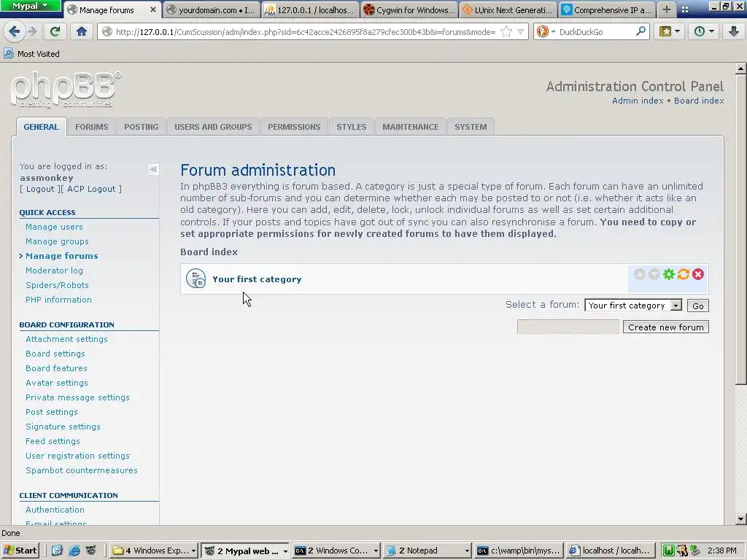Click the page vertical scrollbar thumb
The width and height of the screenshot is (747, 560).
740,230
